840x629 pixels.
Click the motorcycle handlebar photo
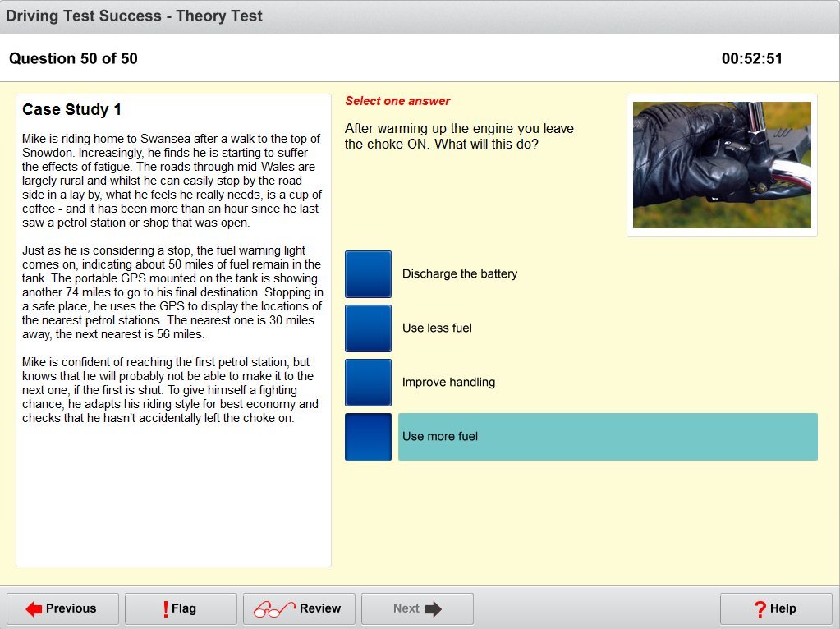click(x=722, y=165)
